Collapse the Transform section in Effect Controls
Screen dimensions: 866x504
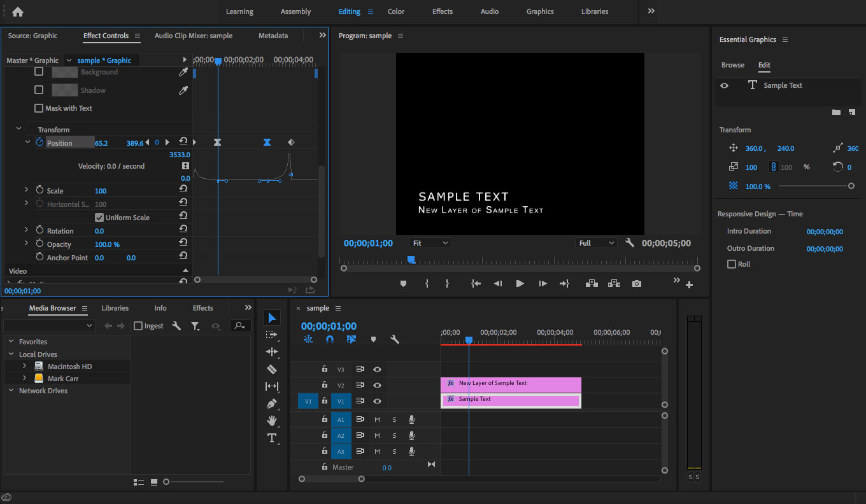point(18,129)
